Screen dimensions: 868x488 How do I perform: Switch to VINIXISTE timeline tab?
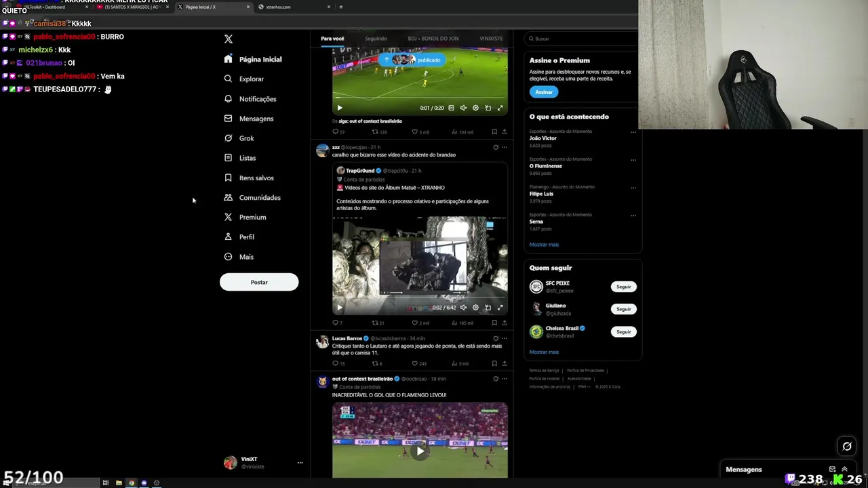(491, 39)
